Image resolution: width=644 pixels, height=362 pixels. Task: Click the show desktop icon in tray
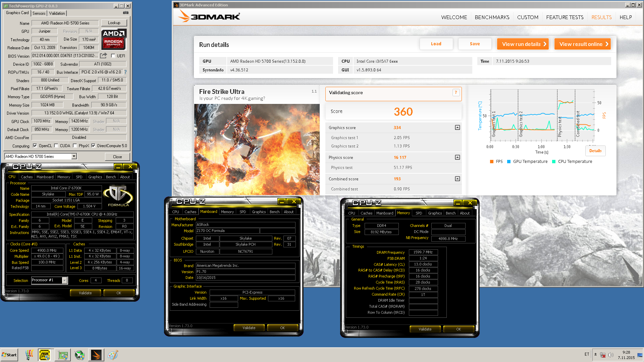(x=640, y=355)
